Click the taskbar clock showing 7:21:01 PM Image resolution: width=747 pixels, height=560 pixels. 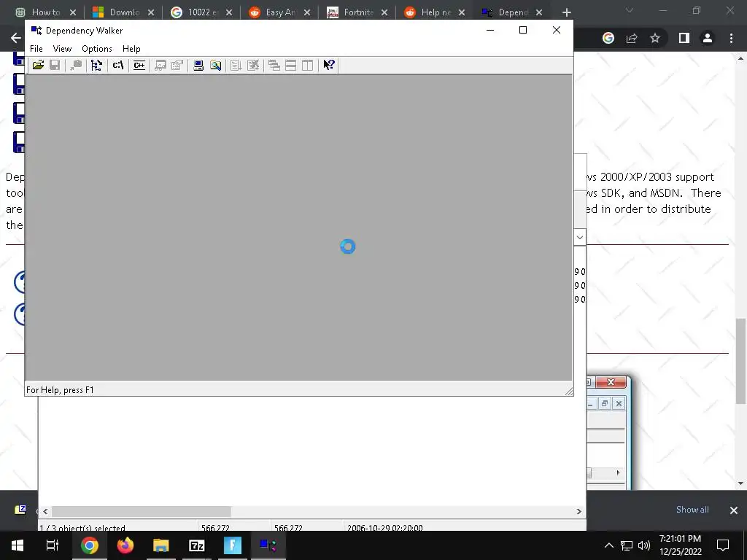(x=681, y=539)
